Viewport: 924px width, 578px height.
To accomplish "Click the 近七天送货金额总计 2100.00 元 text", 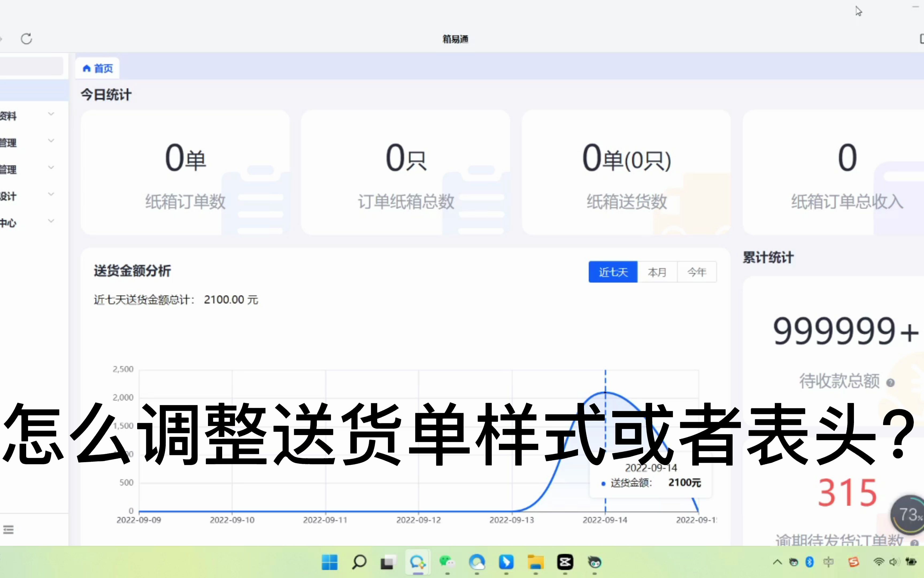I will click(x=176, y=300).
